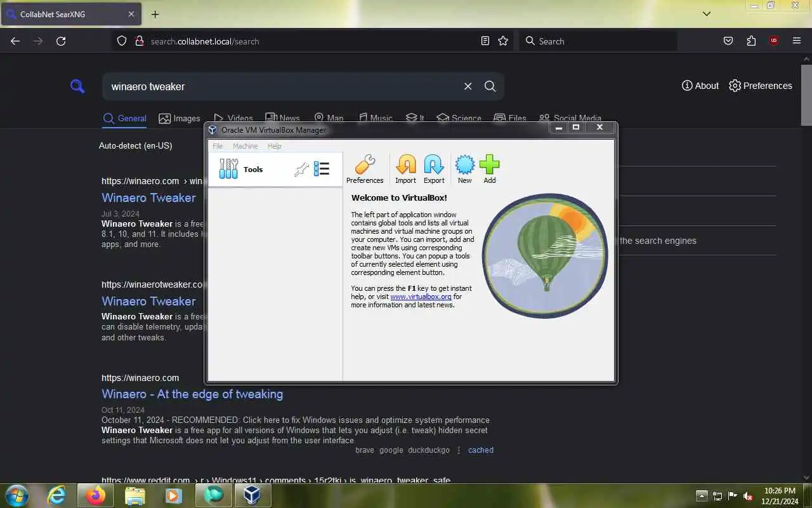
Task: Click the pin icon beside Tools
Action: (x=302, y=169)
